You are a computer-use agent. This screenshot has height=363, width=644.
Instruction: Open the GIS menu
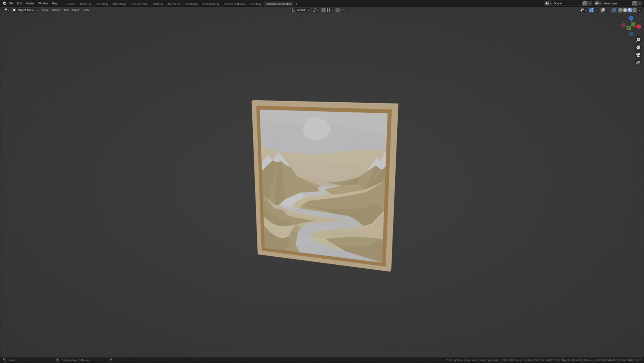[x=87, y=10]
